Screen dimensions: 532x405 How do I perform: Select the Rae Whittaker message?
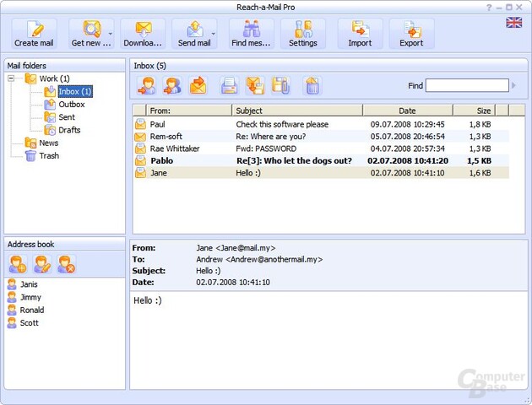pos(321,148)
